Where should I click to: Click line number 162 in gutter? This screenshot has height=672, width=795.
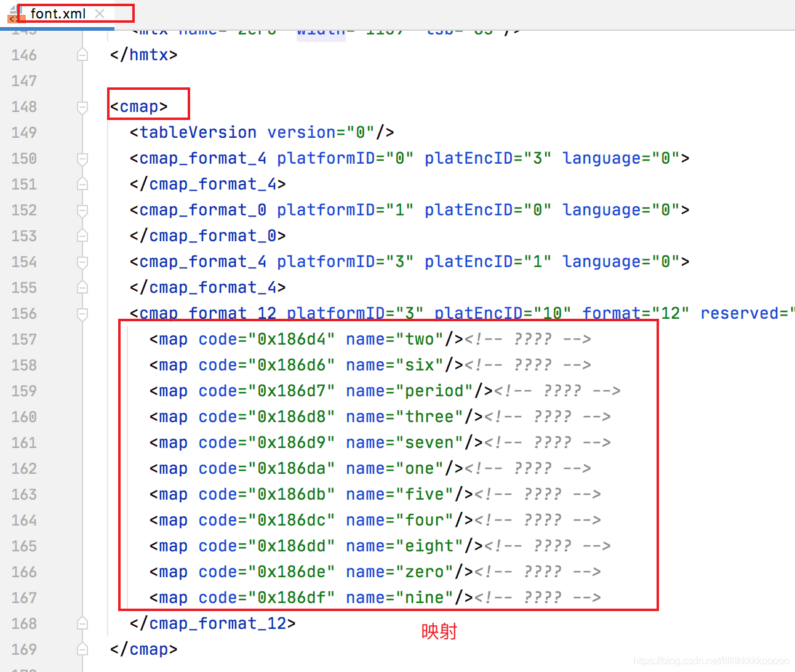(24, 468)
